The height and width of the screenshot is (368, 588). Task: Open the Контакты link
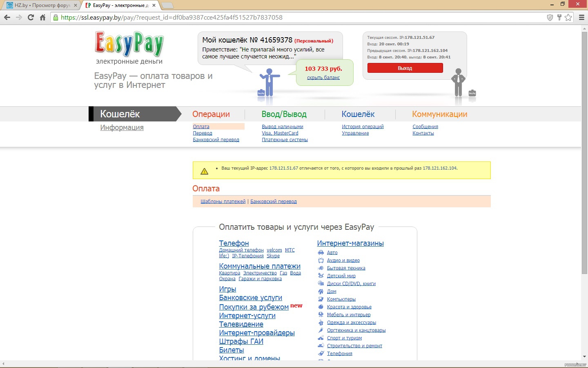pos(423,133)
